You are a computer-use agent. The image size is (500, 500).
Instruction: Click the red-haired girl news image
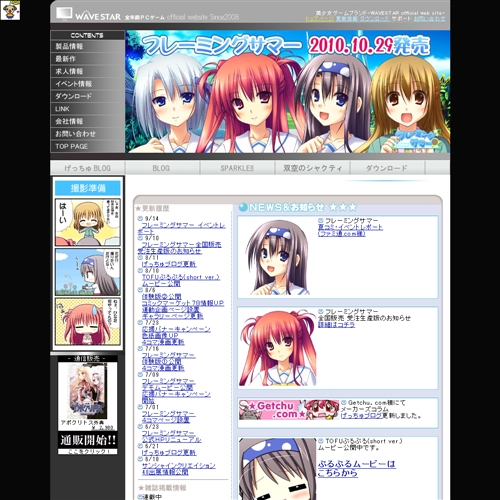pos(278,348)
